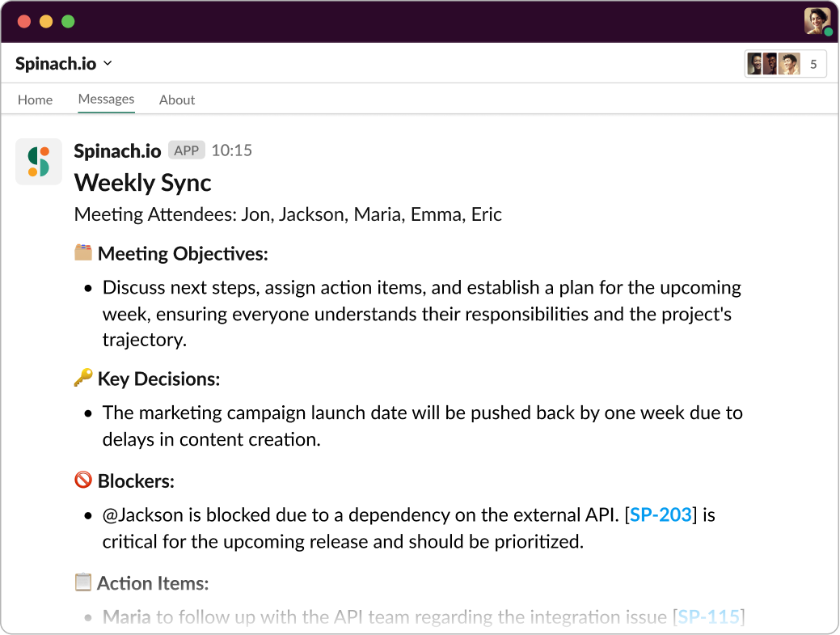The image size is (840, 635).
Task: Click the Spinach.io app logo avatar
Action: (39, 162)
